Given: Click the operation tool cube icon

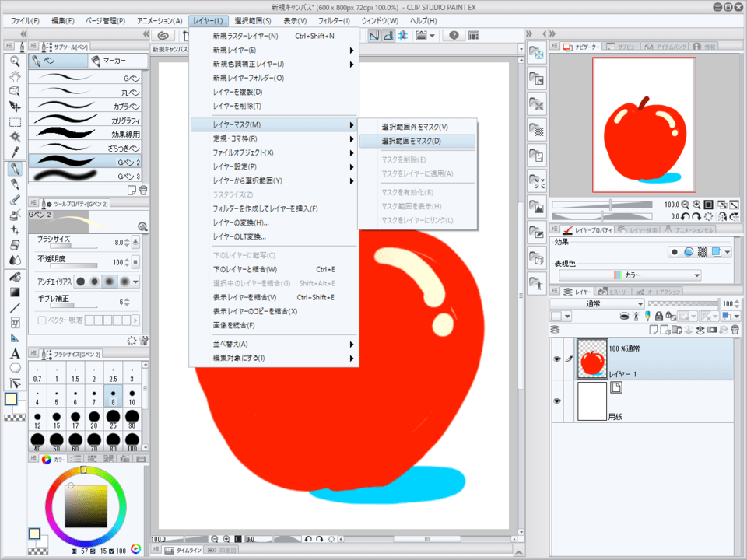Looking at the screenshot, I should (15, 92).
